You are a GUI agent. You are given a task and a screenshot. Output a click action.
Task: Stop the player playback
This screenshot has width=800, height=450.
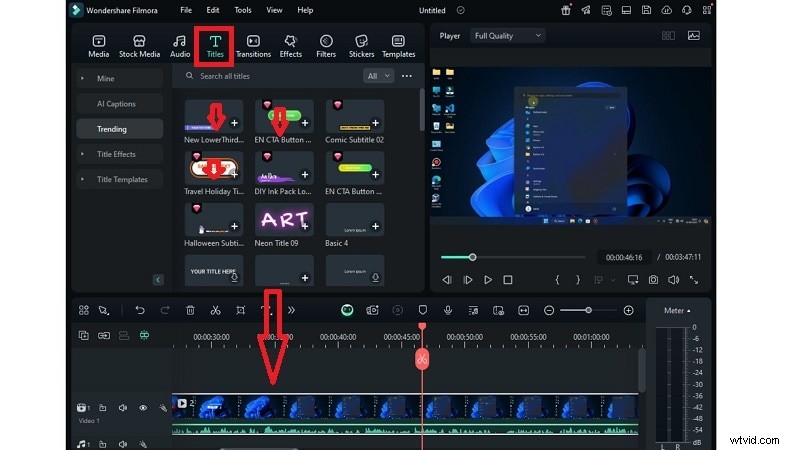pos(508,280)
